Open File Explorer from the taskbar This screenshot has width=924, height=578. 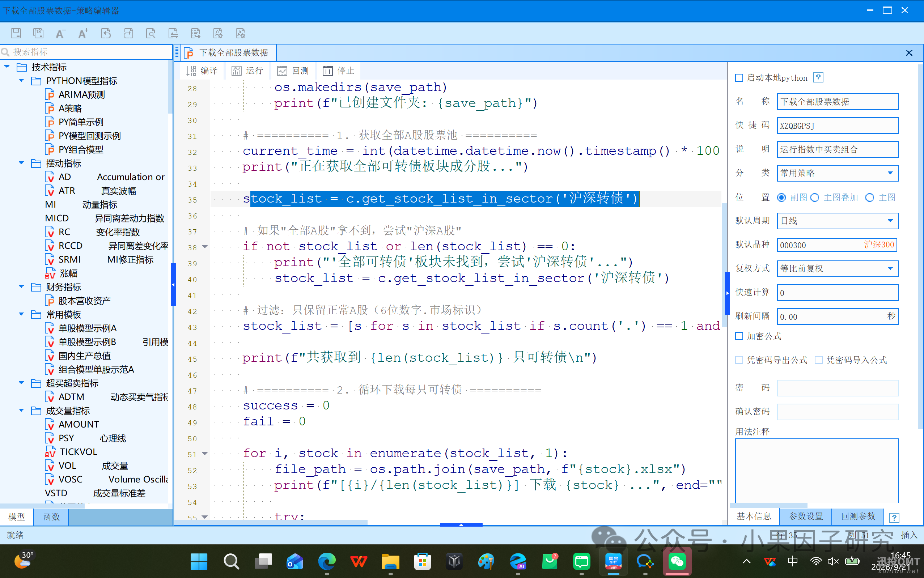pyautogui.click(x=390, y=561)
